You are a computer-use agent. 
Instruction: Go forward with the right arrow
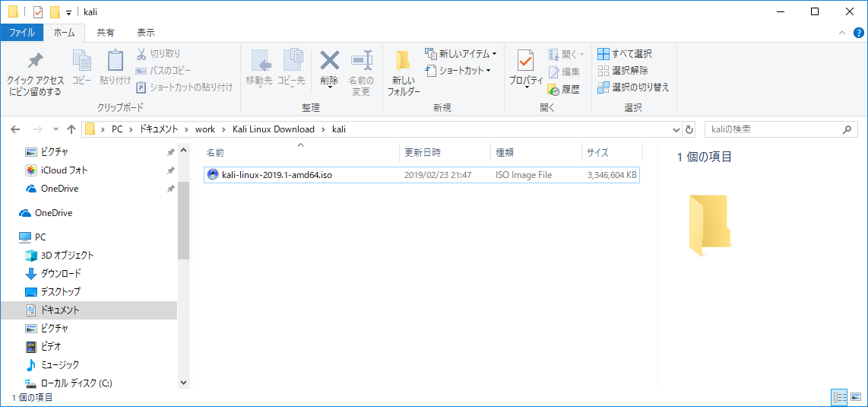click(37, 129)
